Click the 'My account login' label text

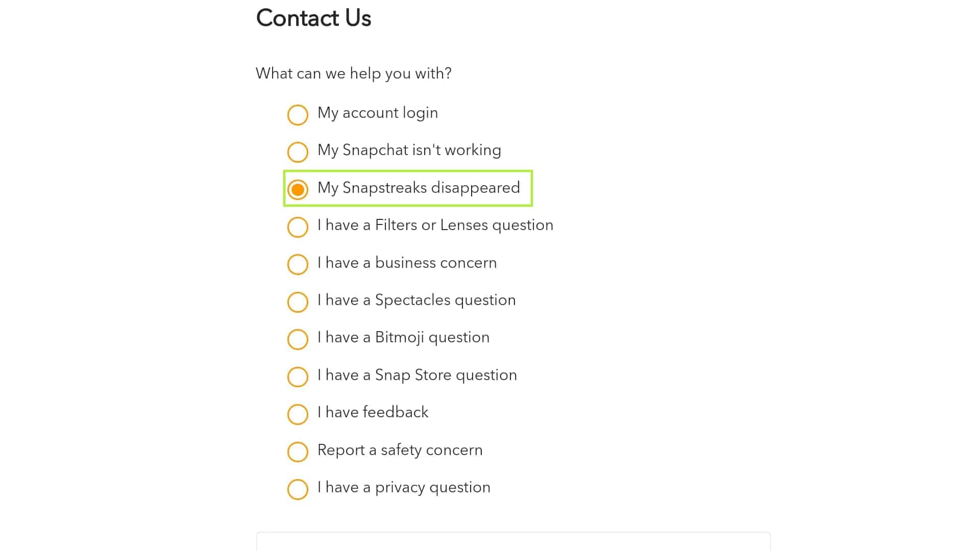coord(377,113)
